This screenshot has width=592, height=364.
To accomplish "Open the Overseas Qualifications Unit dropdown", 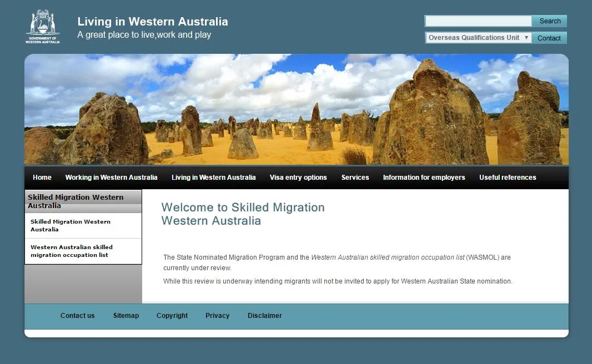I will click(478, 38).
